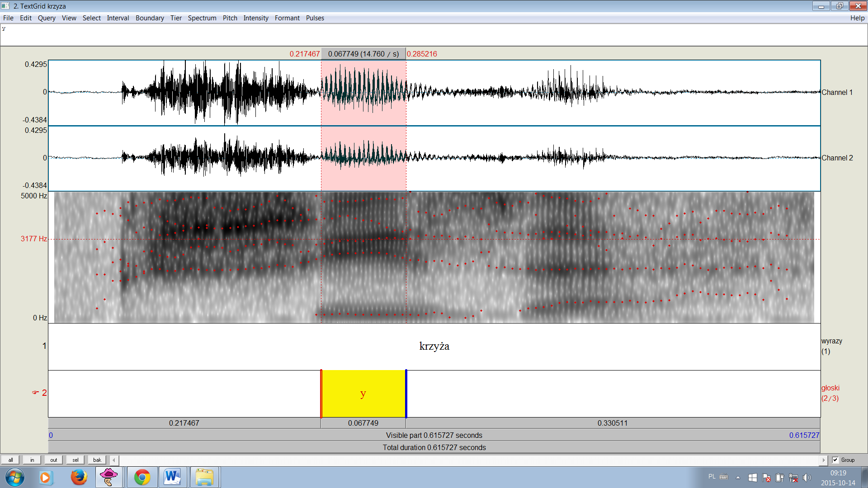Image resolution: width=868 pixels, height=488 pixels.
Task: Click the PL language indicator
Action: pos(712,477)
